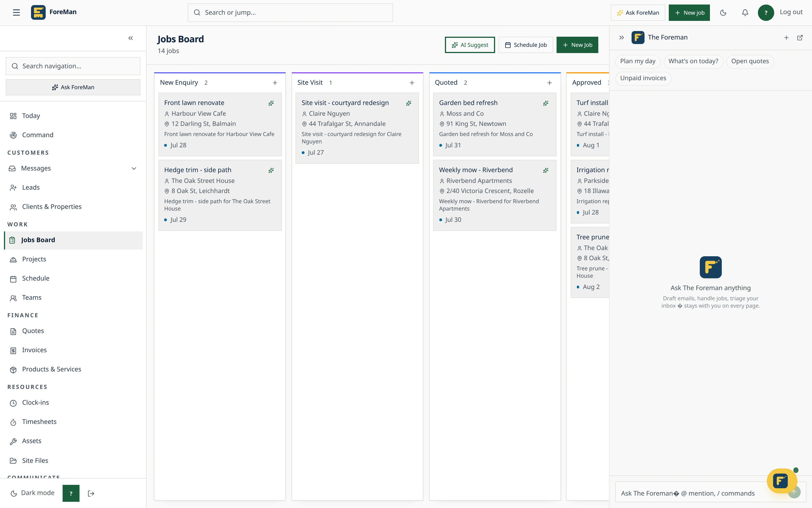Add job to Quoted column

pyautogui.click(x=550, y=83)
